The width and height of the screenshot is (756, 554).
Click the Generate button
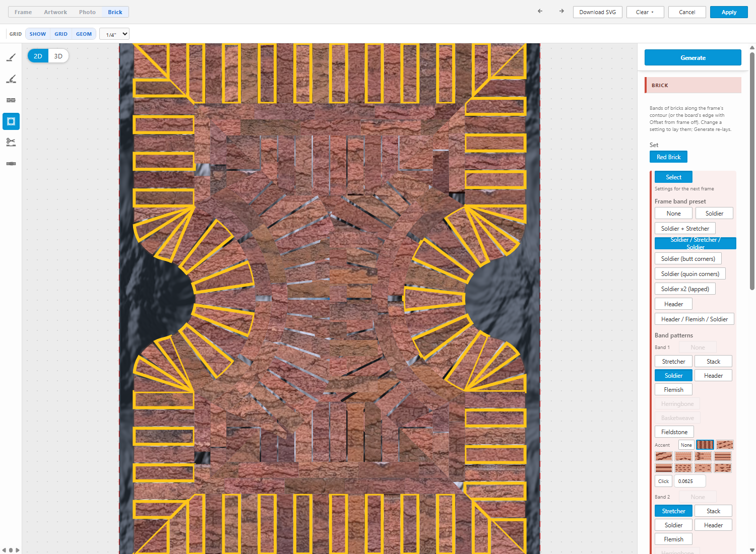pyautogui.click(x=693, y=57)
